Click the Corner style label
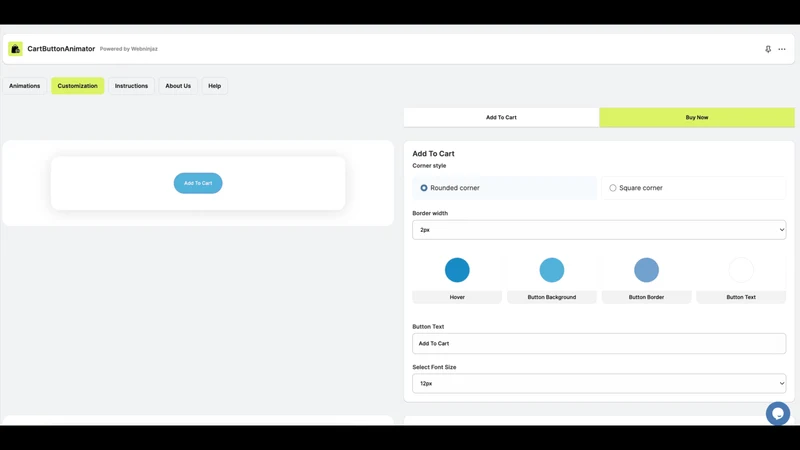The width and height of the screenshot is (800, 450). (x=429, y=166)
